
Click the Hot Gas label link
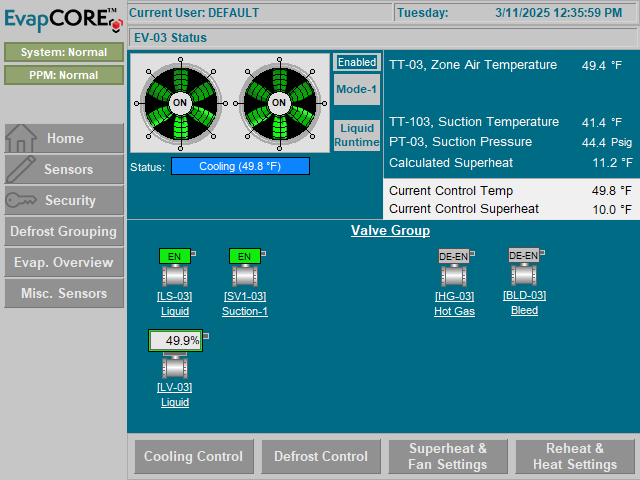pyautogui.click(x=454, y=311)
